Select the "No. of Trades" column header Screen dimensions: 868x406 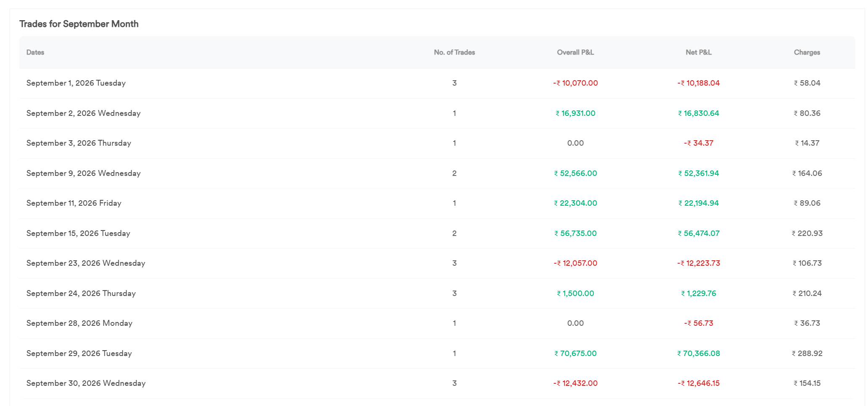point(454,52)
